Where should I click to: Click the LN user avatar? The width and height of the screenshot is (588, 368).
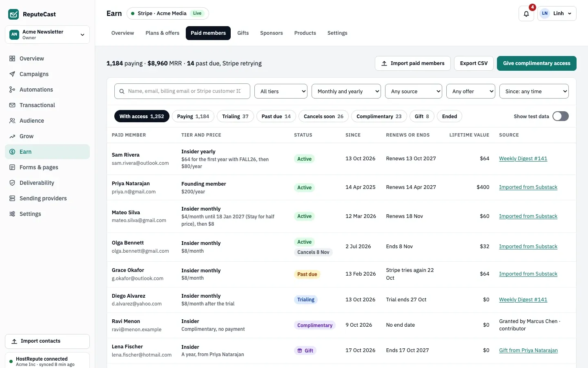click(545, 13)
